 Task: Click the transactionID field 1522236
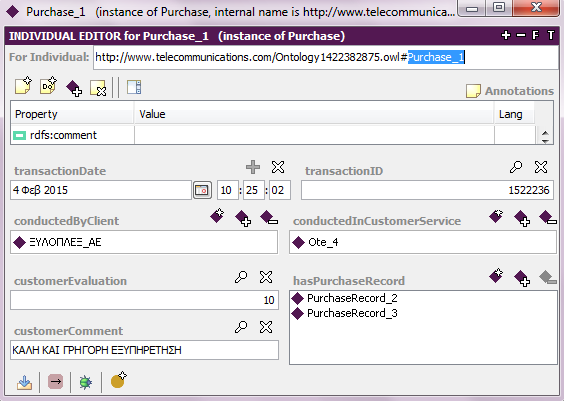tap(427, 190)
